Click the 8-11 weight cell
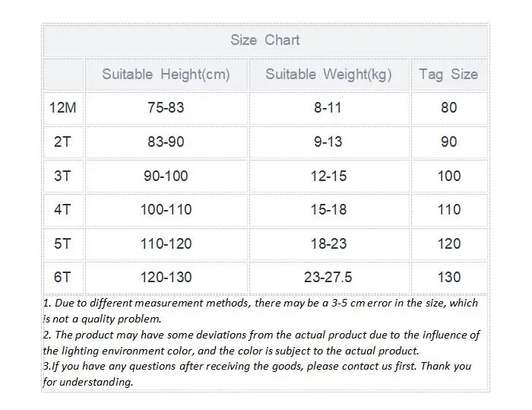Image resolution: width=532 pixels, height=410 pixels. (x=328, y=108)
